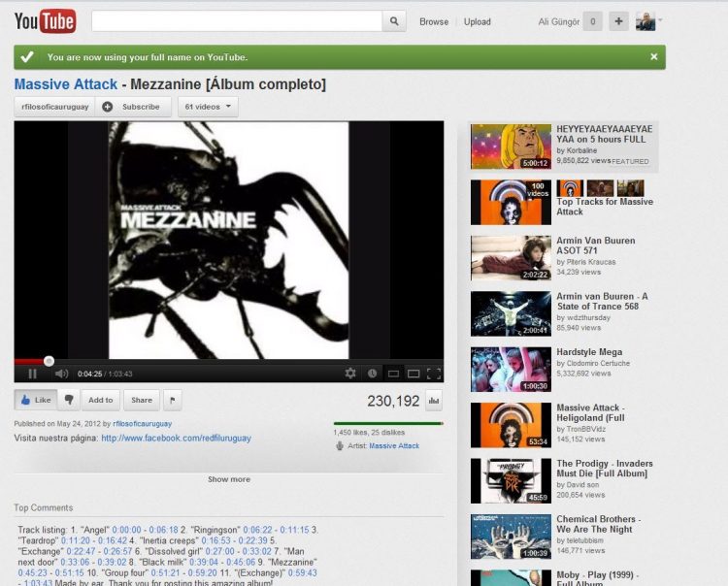Expand description with Show more
Image resolution: width=728 pixels, height=586 pixels.
click(x=229, y=479)
